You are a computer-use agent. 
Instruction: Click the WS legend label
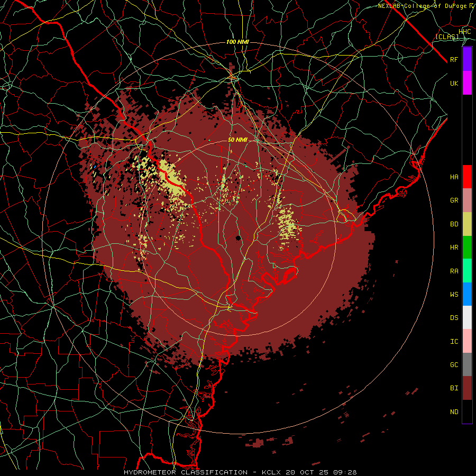(x=454, y=295)
